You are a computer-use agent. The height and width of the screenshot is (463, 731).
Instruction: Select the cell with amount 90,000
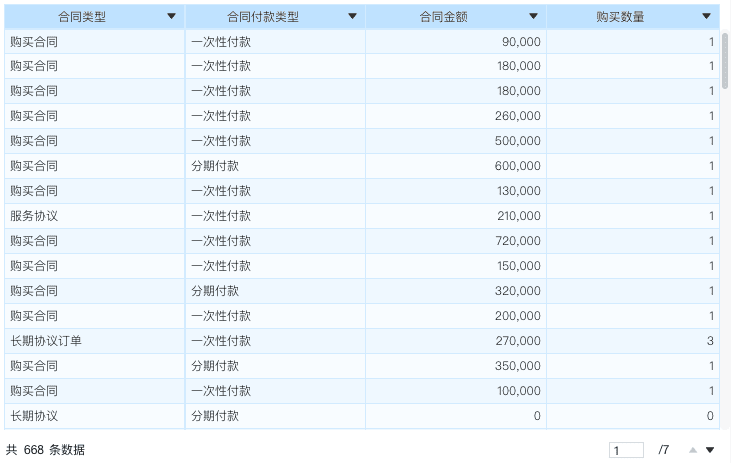tap(456, 41)
